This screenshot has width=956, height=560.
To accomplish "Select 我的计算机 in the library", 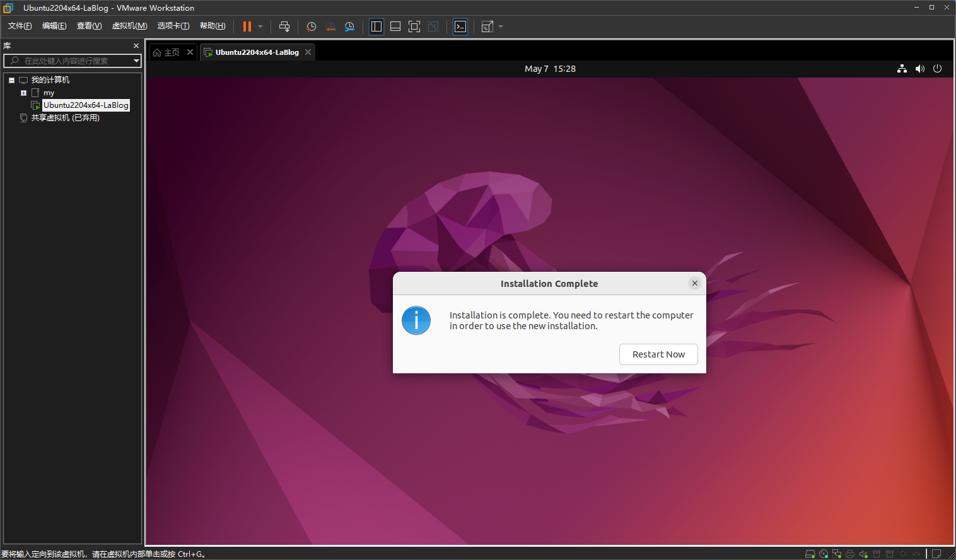I will point(50,80).
